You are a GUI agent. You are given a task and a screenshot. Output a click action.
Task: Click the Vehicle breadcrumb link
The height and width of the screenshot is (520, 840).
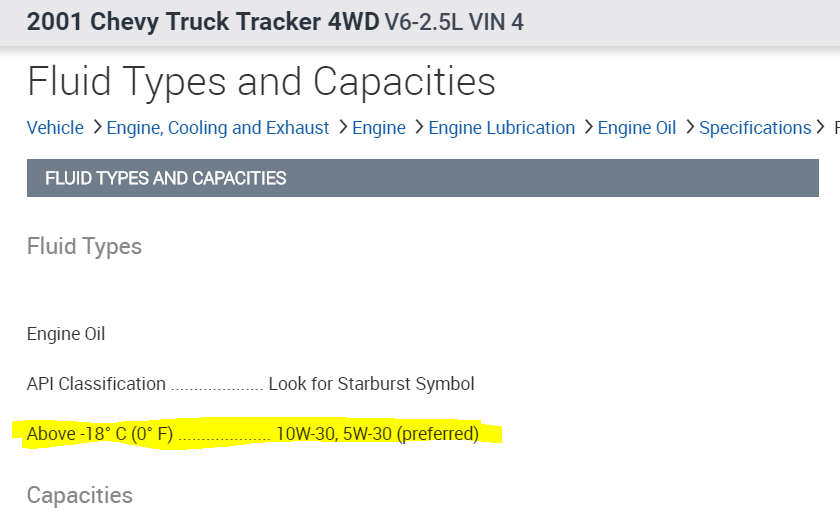click(55, 128)
